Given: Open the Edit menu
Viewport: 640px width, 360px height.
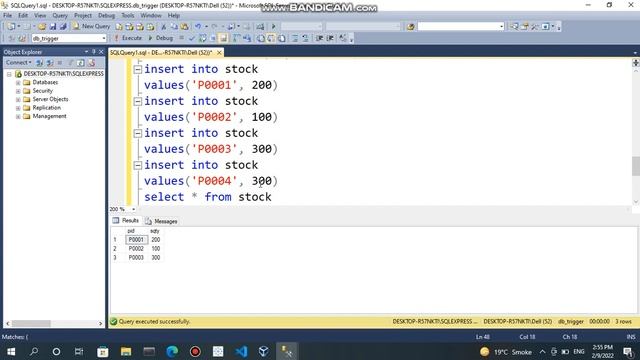Looking at the screenshot, I should point(23,16).
